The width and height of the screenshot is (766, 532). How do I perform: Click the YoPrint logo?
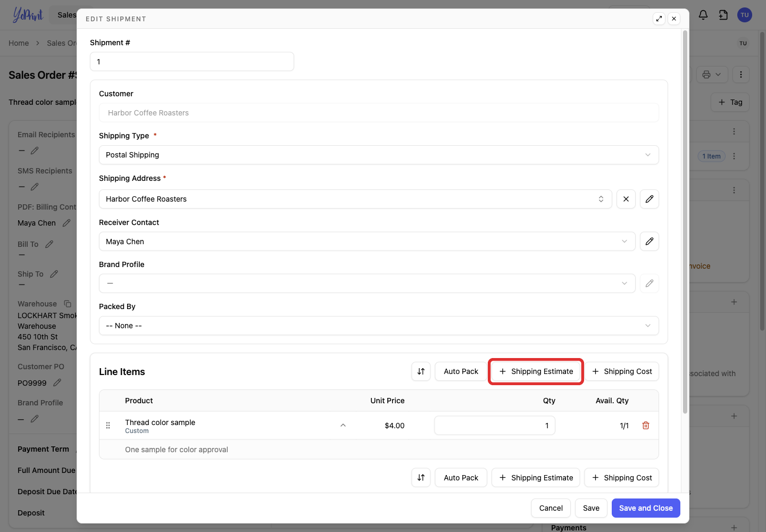click(x=28, y=15)
